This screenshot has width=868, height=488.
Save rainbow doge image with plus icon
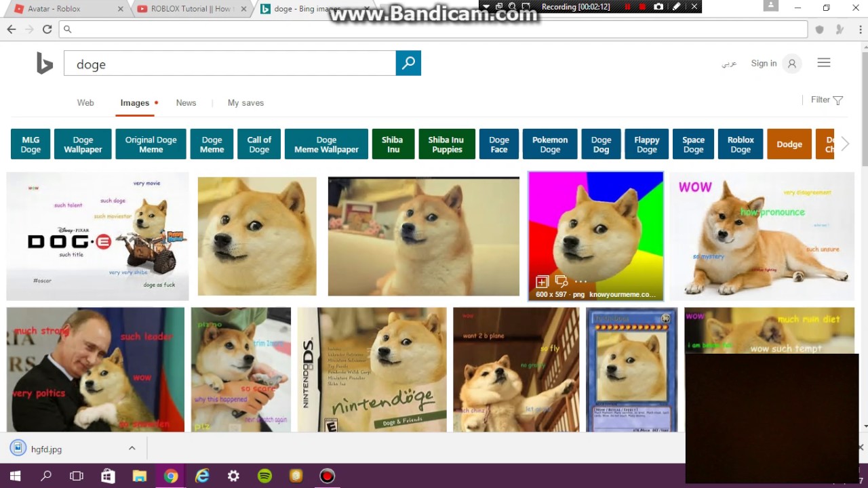(542, 281)
